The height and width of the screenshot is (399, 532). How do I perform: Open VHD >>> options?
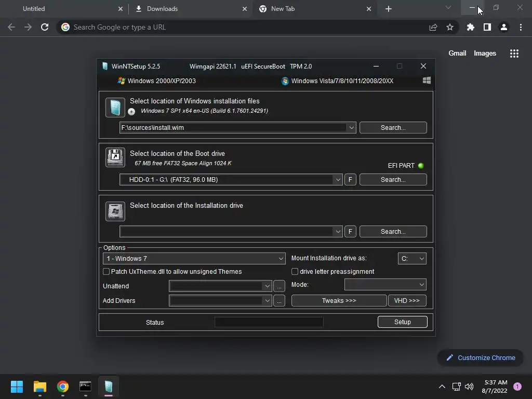point(407,301)
